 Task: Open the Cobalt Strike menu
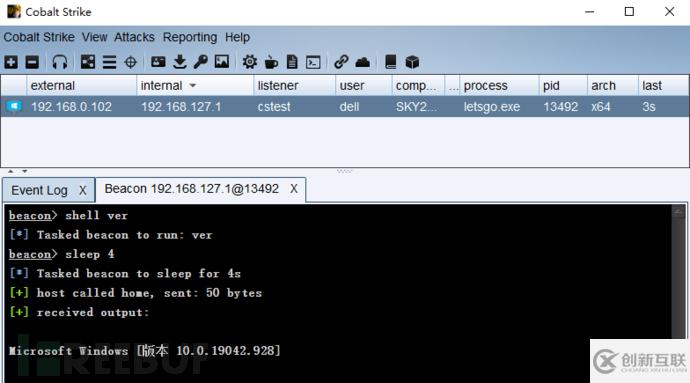coord(39,37)
